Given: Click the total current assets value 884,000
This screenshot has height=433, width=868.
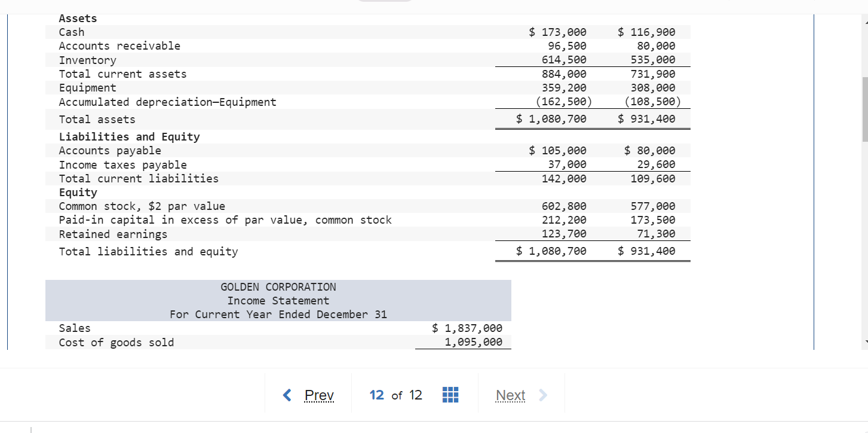Looking at the screenshot, I should [564, 74].
